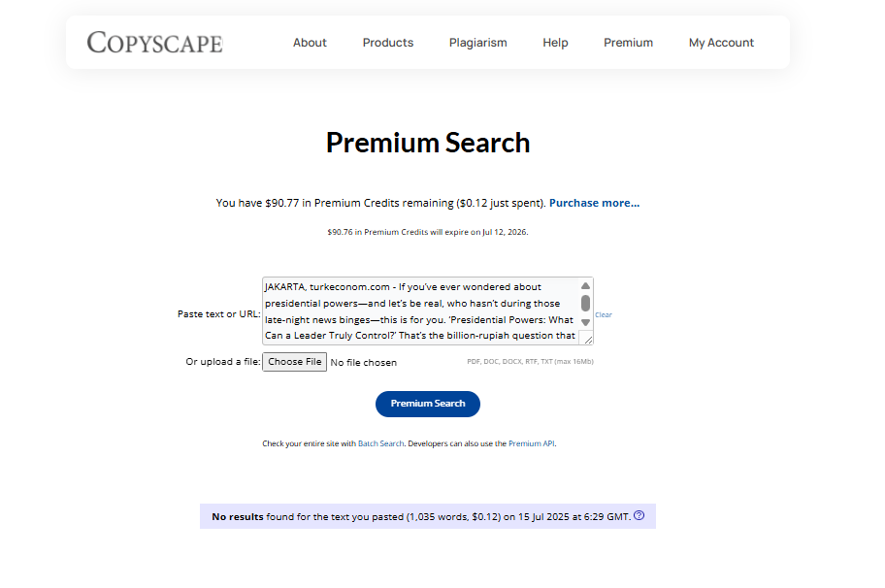Click the text box resize handle

click(x=588, y=340)
